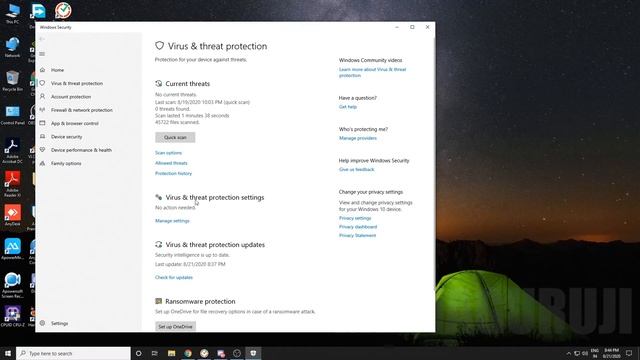
Task: Open Allowed threats link
Action: tap(171, 163)
